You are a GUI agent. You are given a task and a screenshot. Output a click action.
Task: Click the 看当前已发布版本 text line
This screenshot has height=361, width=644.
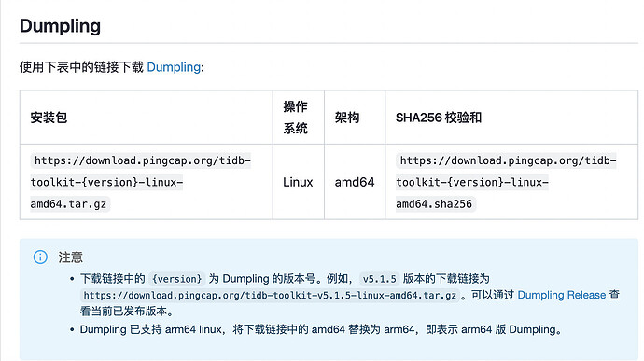pos(127,312)
